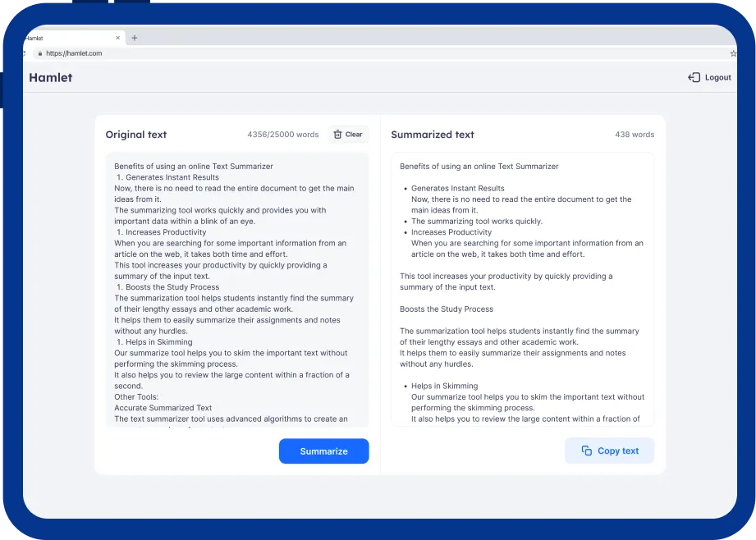This screenshot has height=540, width=756.
Task: Click the 438 words summary count
Action: (635, 135)
